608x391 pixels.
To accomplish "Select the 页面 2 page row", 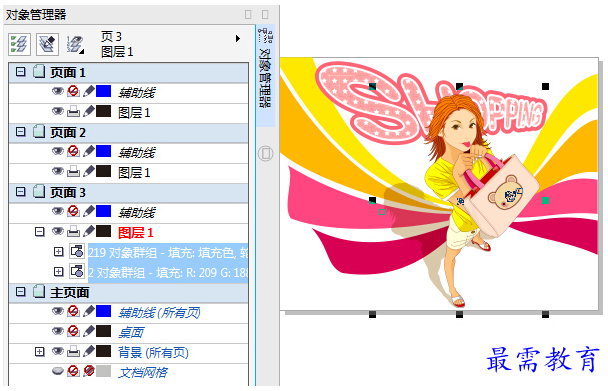I will click(128, 133).
